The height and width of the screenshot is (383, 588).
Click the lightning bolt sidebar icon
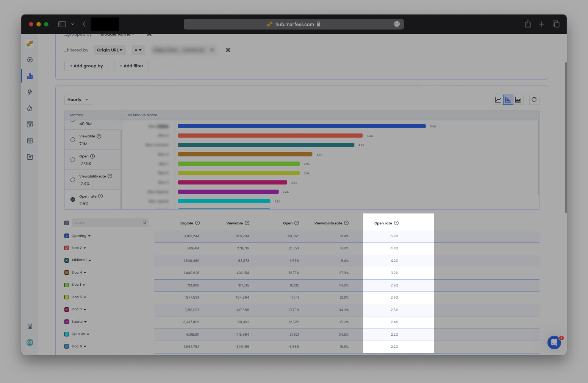click(x=30, y=92)
